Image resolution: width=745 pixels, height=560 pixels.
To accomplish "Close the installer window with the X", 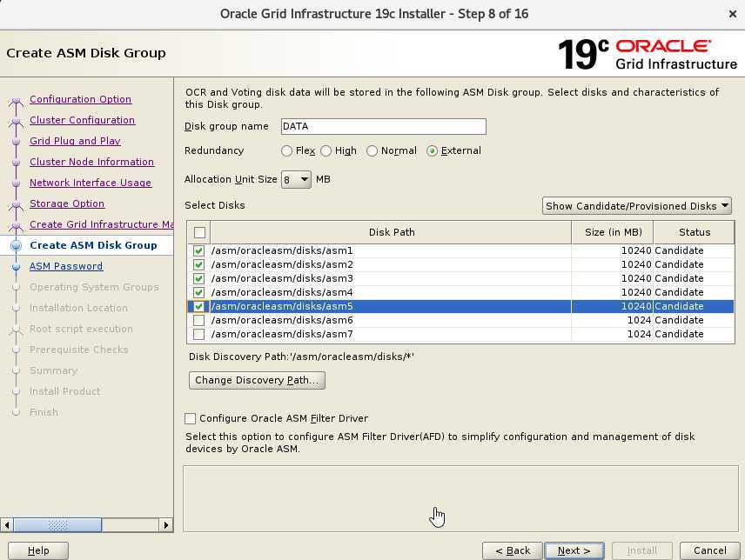I will click(x=732, y=14).
